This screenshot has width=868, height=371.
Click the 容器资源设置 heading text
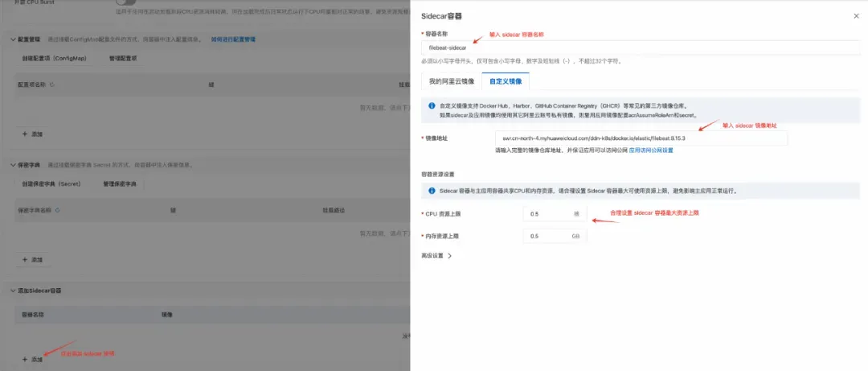438,174
